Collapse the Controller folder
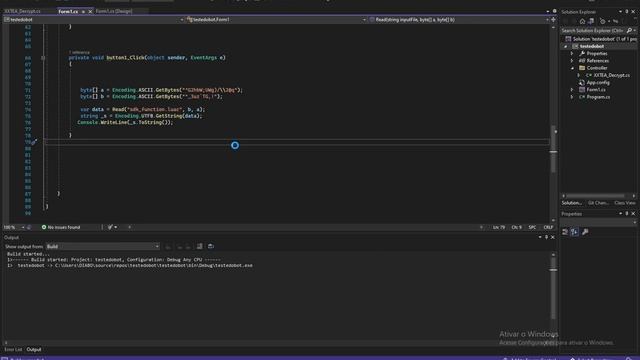Image resolution: width=640 pixels, height=360 pixels. click(572, 68)
